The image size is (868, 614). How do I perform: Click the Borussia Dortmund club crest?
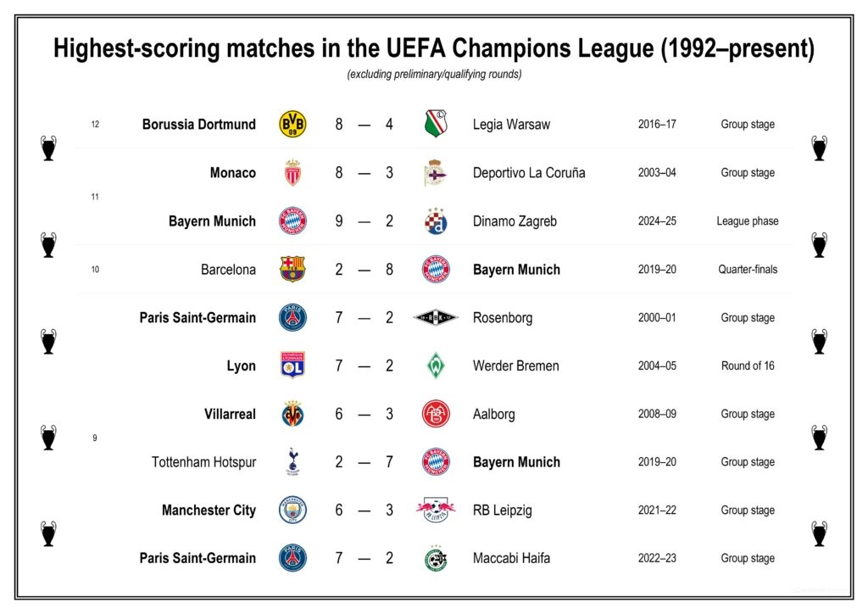click(292, 125)
